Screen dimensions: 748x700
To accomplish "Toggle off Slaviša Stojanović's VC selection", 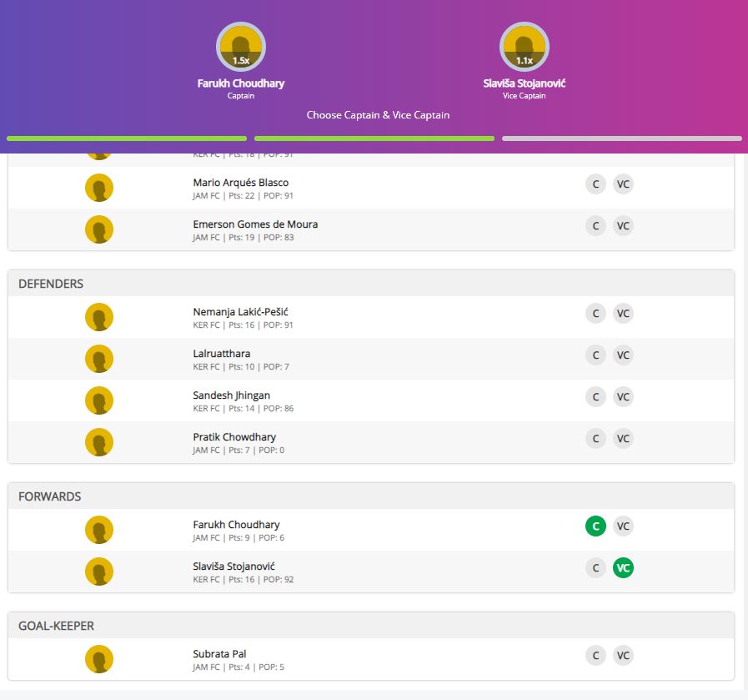I will coord(623,568).
